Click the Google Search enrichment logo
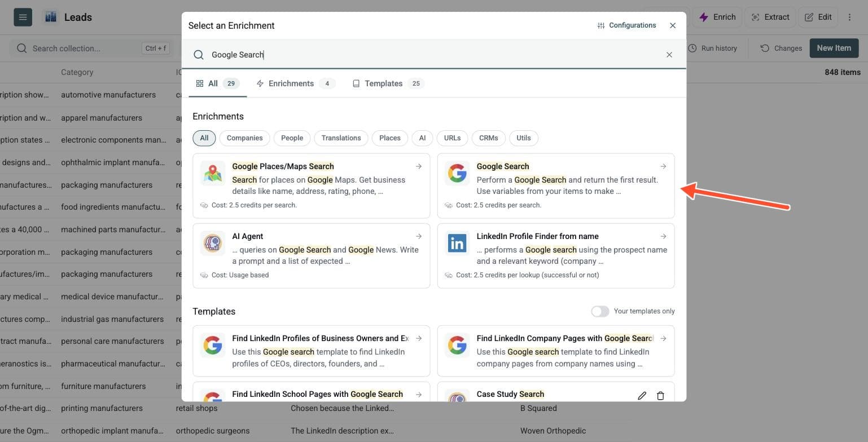 point(457,174)
